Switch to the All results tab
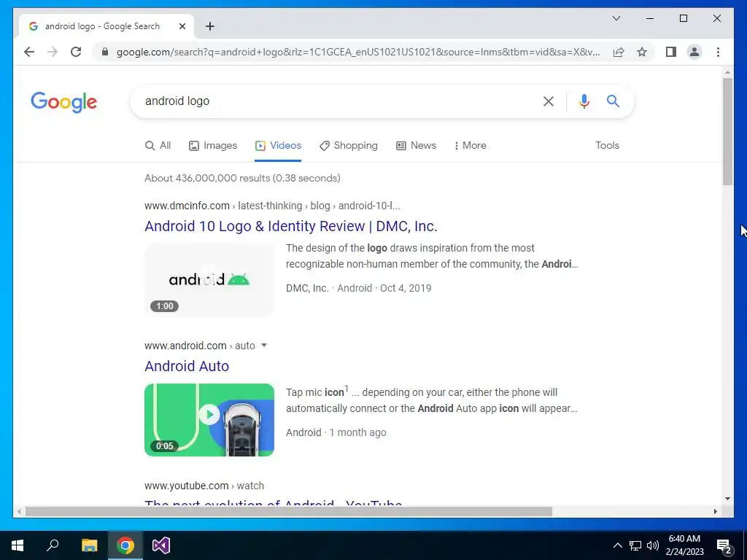Viewport: 747px width, 560px height. (158, 145)
